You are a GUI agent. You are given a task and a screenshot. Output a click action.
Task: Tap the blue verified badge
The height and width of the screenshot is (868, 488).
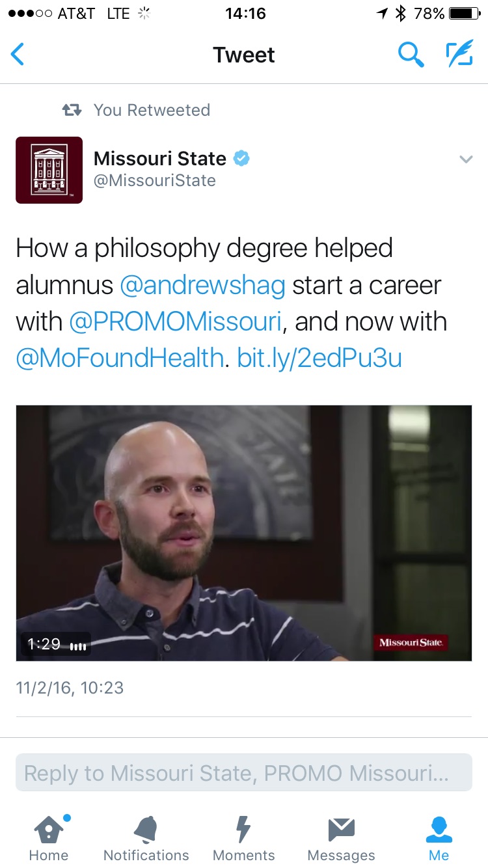pos(241,158)
